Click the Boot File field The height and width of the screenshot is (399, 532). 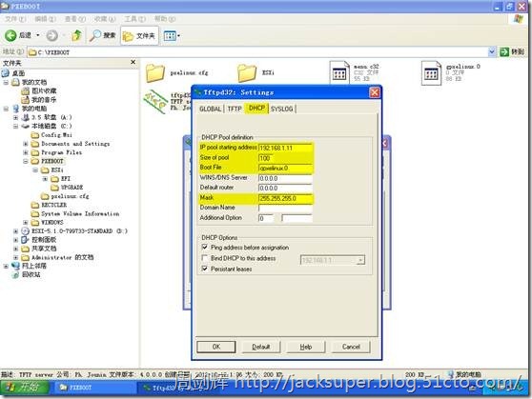[285, 169]
